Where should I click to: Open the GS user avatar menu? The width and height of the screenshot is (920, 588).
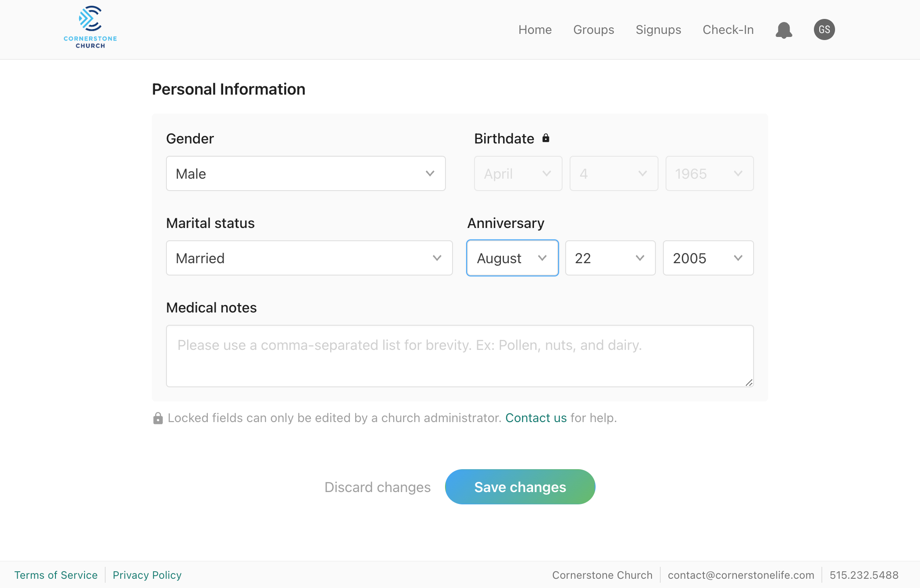(x=824, y=29)
